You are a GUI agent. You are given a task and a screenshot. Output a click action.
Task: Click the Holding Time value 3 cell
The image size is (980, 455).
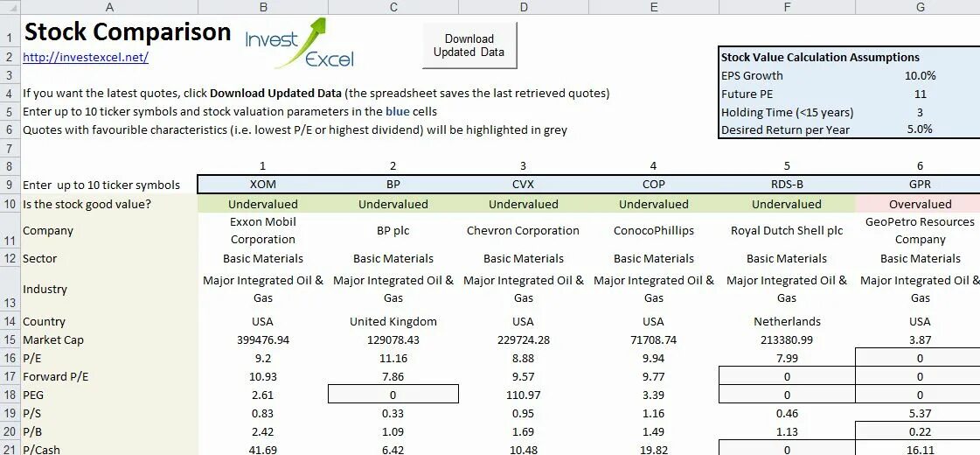tap(920, 112)
